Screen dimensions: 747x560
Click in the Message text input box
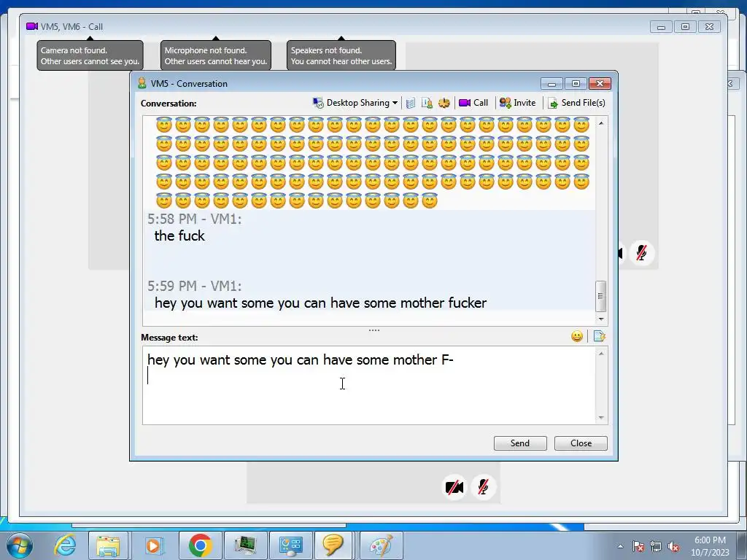click(368, 385)
